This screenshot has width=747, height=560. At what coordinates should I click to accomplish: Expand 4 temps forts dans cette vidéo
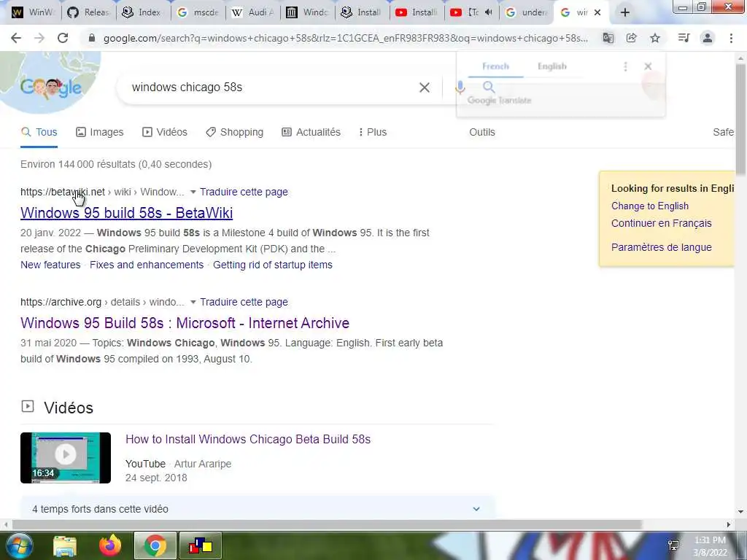258,508
